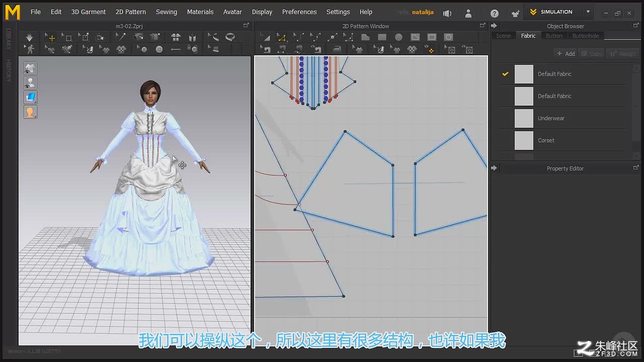Undock the Object Browser panel
Viewport: 644px width, 362px height.
[636, 25]
